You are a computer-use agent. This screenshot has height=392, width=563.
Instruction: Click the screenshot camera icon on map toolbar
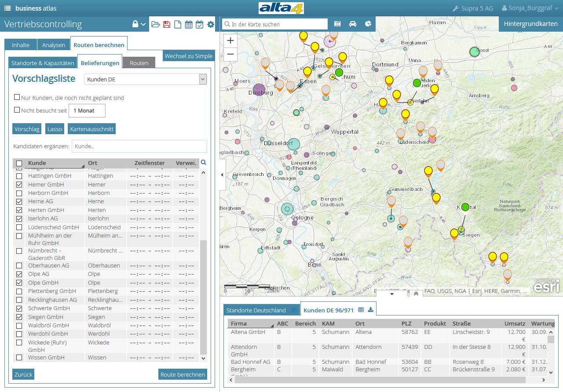338,24
